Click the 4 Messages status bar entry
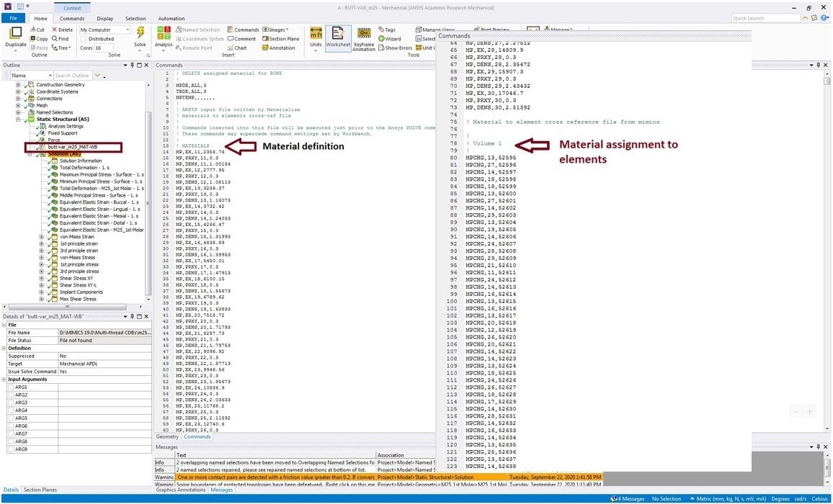Viewport: 833px width, 504px height. click(628, 499)
